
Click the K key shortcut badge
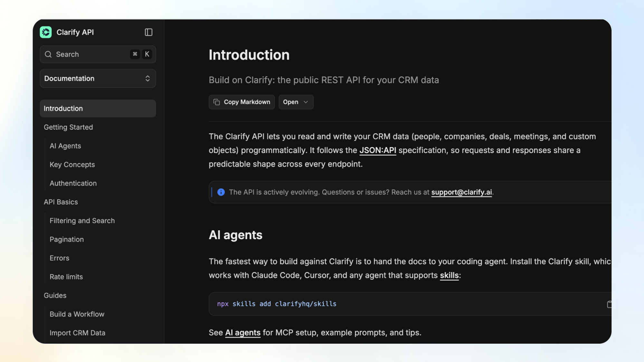pyautogui.click(x=147, y=54)
